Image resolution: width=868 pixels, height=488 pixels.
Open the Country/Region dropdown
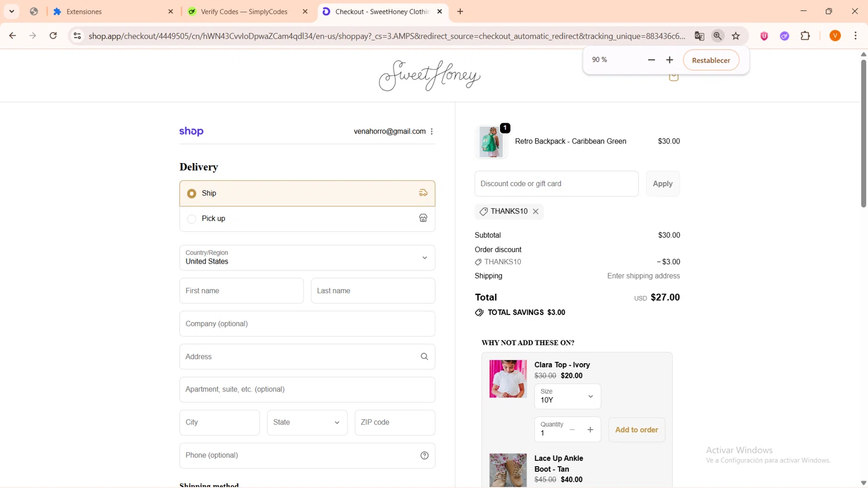coord(307,258)
